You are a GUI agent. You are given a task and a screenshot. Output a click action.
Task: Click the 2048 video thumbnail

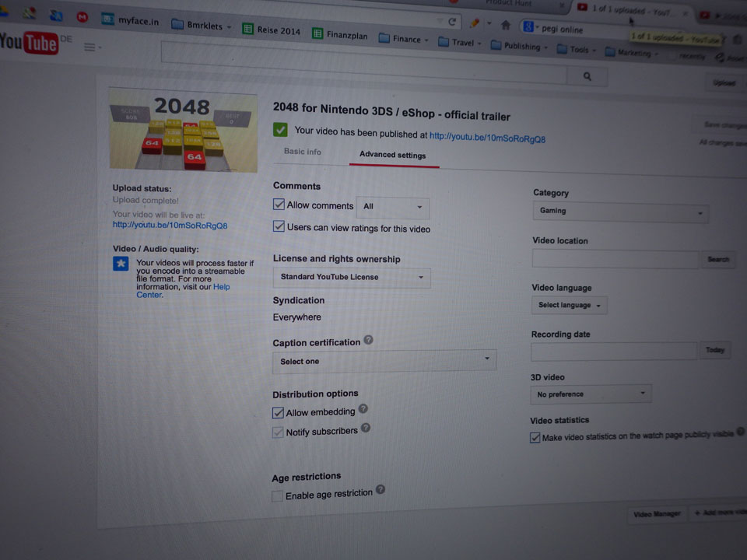(x=182, y=130)
